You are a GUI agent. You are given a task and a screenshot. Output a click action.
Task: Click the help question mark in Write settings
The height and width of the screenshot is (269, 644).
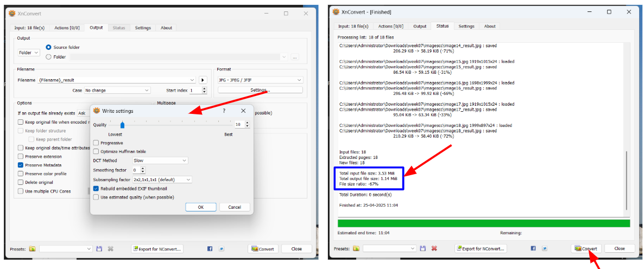(x=224, y=111)
